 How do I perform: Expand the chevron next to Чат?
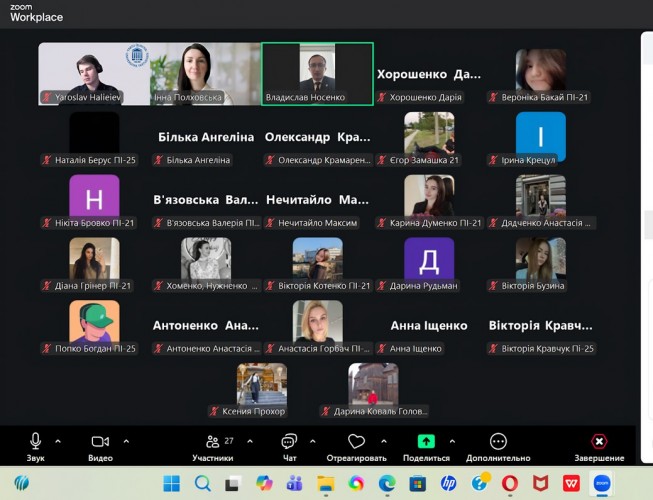pyautogui.click(x=313, y=441)
